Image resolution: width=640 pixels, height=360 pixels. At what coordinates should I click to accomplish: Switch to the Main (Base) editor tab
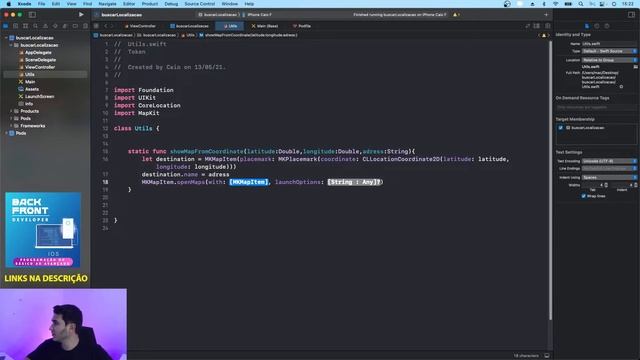tap(264, 26)
